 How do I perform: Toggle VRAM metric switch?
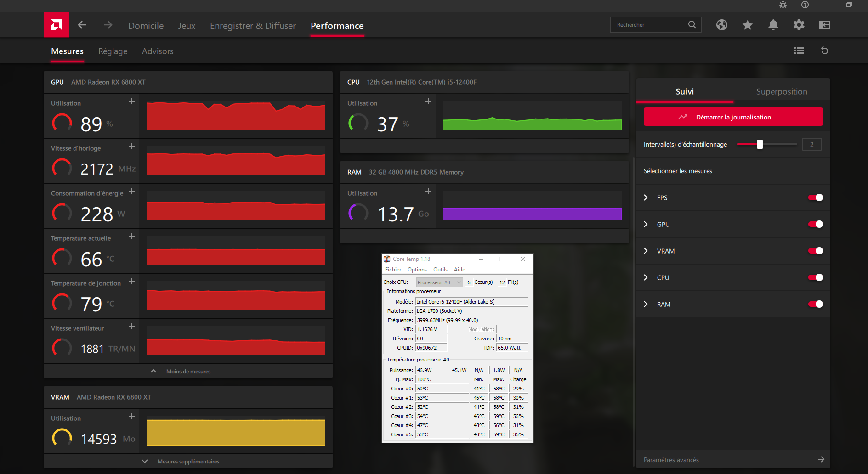coord(816,251)
